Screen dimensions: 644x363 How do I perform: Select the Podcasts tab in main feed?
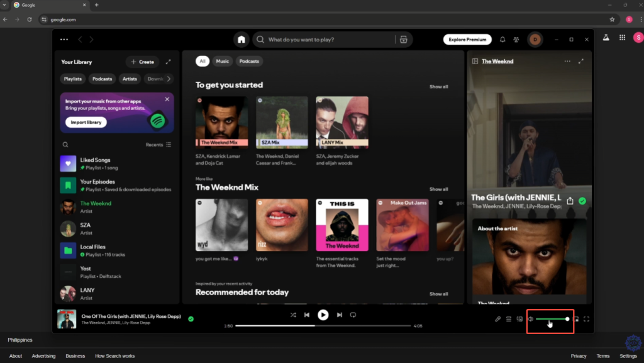pos(249,61)
